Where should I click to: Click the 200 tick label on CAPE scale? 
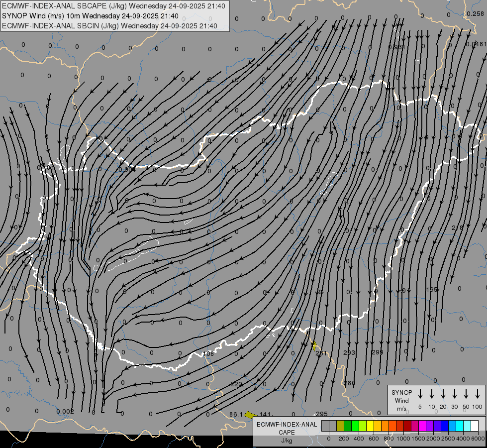pos(344,439)
